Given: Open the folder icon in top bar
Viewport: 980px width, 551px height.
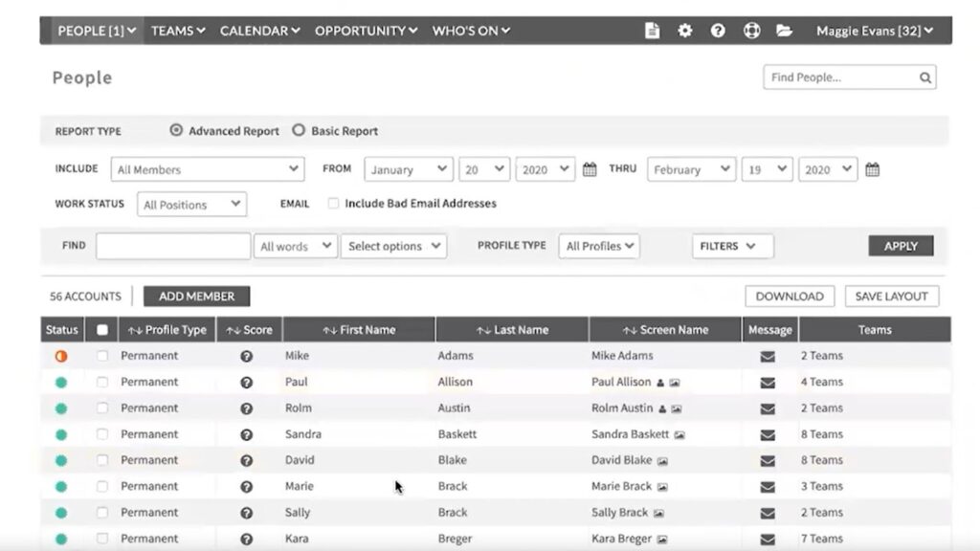Looking at the screenshot, I should [785, 31].
